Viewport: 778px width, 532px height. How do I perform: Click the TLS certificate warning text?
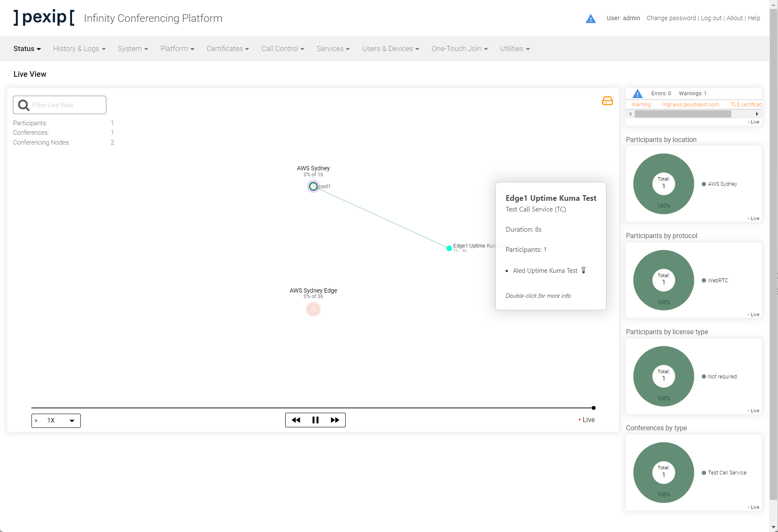pyautogui.click(x=746, y=105)
